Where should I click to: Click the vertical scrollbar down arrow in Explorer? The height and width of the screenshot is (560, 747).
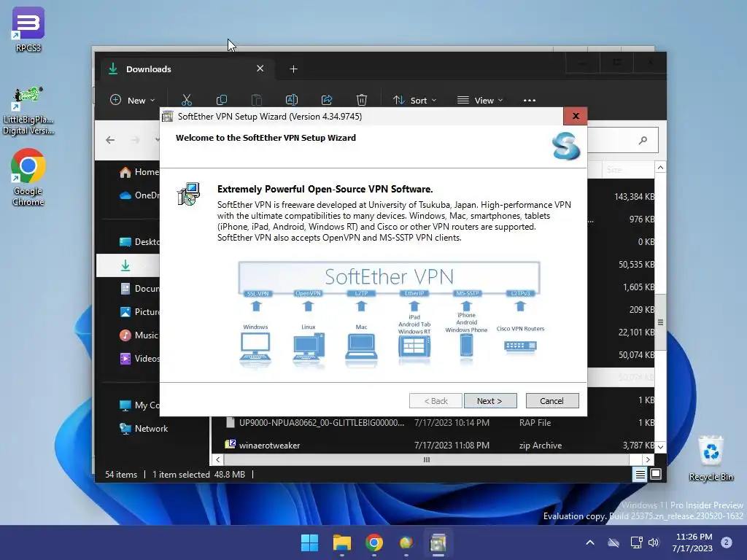click(660, 447)
